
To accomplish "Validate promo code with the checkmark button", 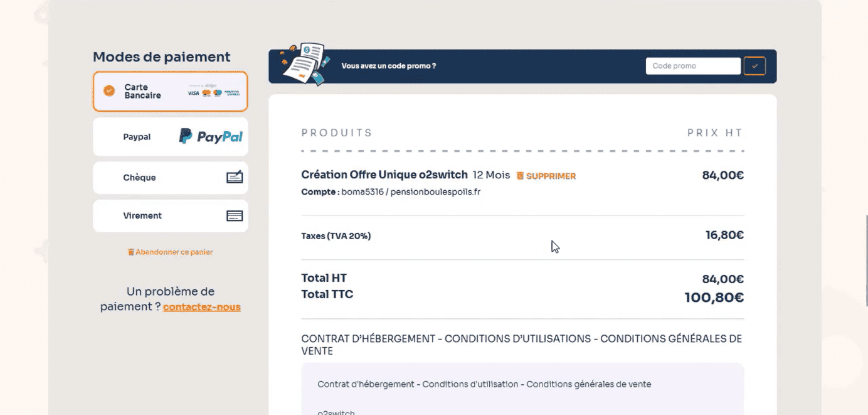I will (754, 66).
